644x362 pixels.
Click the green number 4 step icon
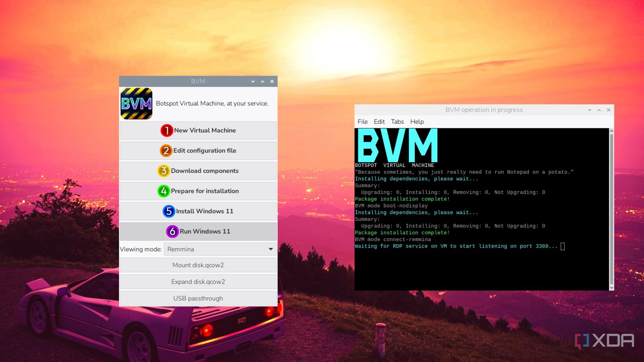tap(164, 191)
